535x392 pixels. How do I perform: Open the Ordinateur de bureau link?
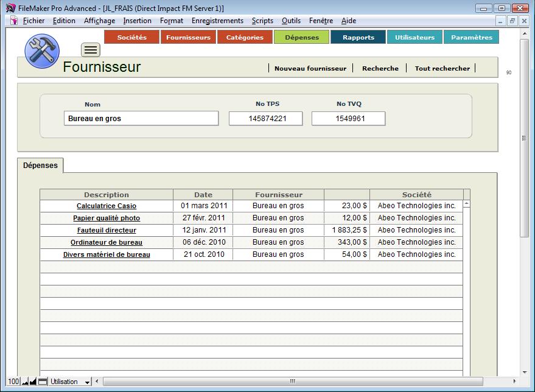(x=107, y=242)
